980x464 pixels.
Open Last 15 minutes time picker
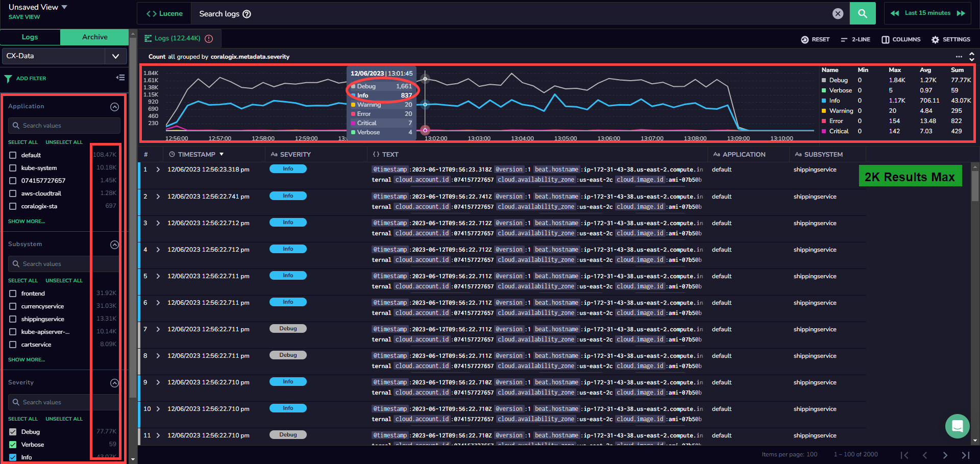(927, 13)
